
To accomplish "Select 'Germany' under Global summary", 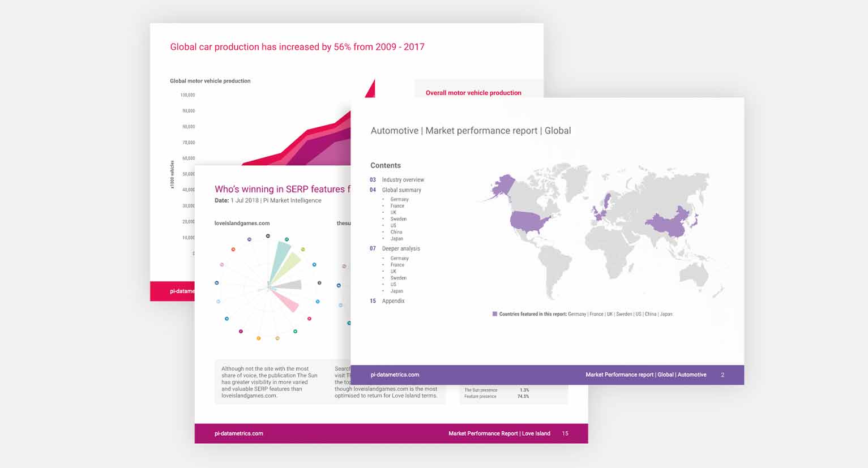I will pyautogui.click(x=399, y=199).
